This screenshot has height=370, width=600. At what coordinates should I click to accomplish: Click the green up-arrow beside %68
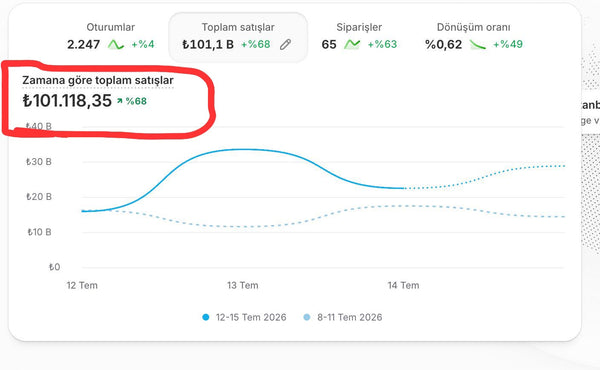[x=120, y=101]
